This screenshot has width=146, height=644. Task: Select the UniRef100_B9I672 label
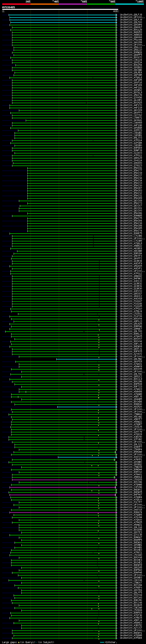(x=131, y=58)
